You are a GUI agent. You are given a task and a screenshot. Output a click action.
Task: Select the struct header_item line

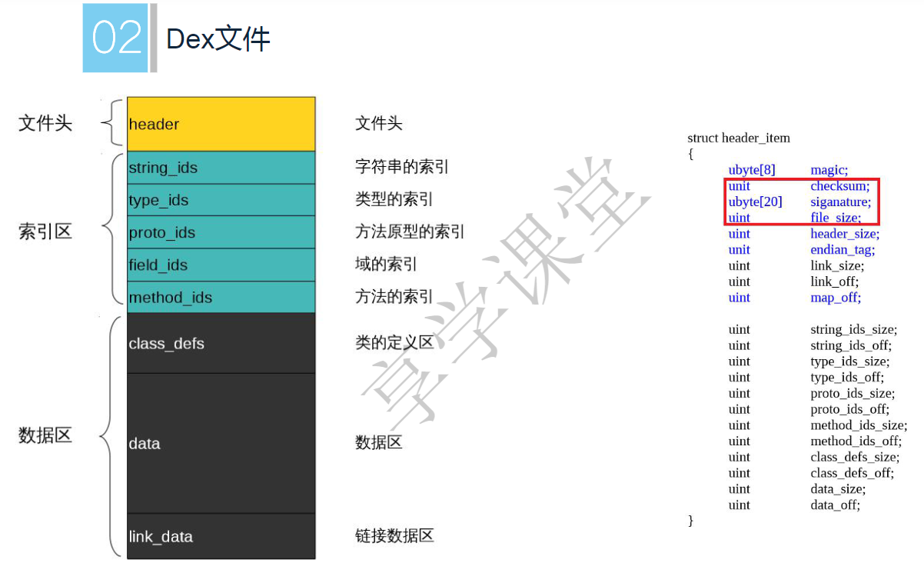click(x=739, y=138)
